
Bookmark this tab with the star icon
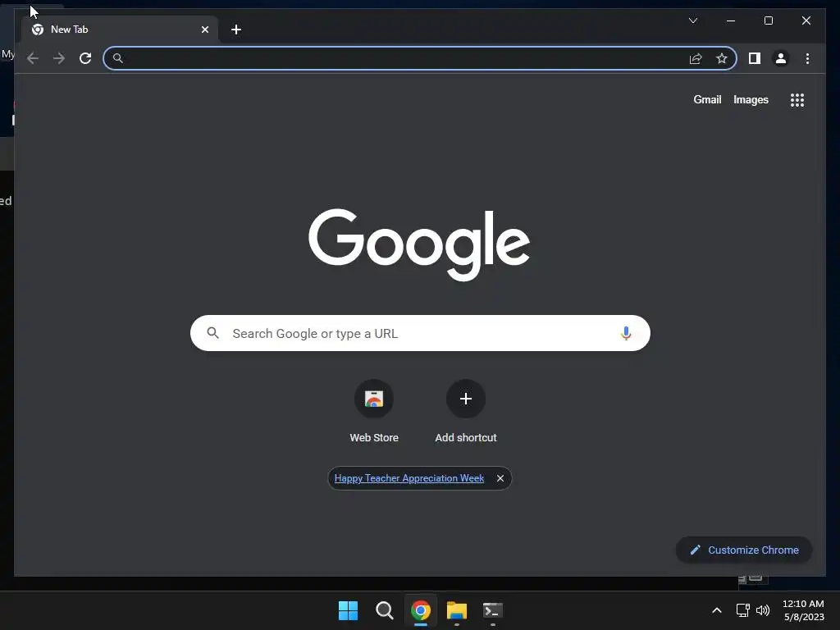point(722,58)
